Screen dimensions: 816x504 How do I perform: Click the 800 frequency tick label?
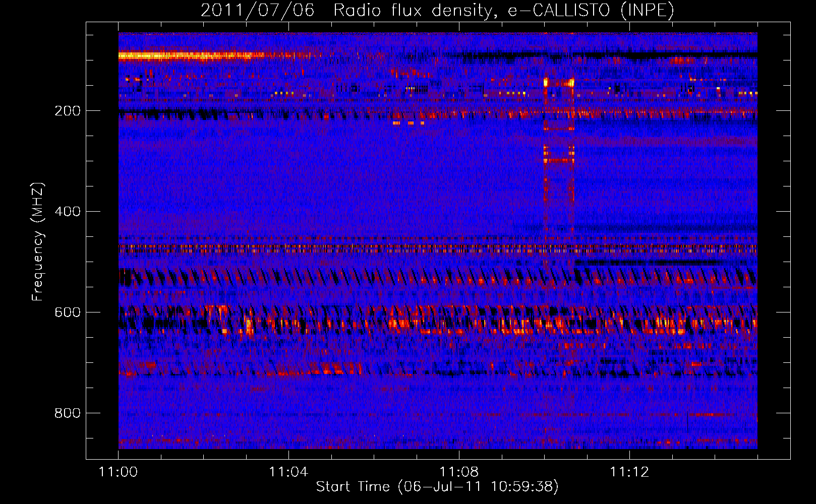click(68, 413)
